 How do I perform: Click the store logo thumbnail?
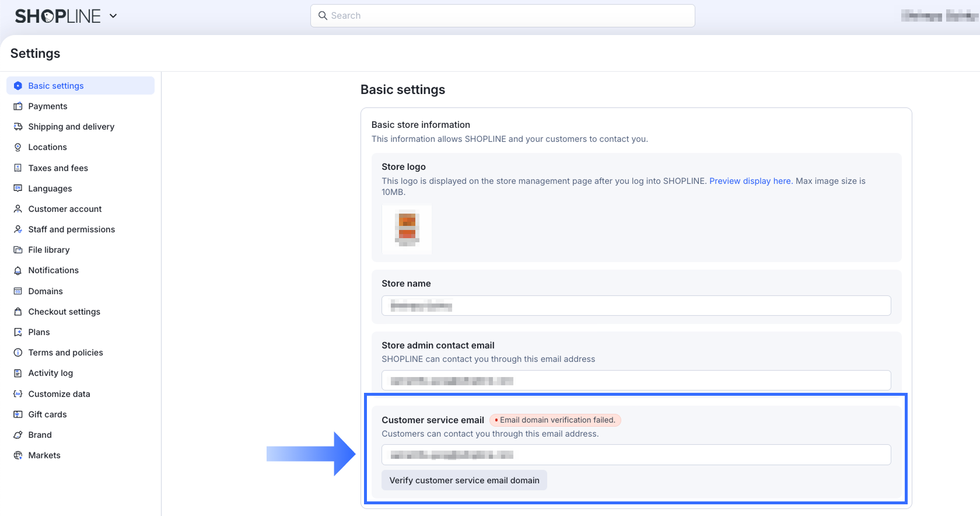[407, 229]
